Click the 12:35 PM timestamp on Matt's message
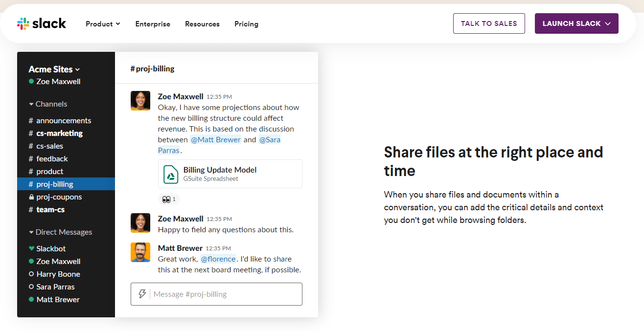Image resolution: width=644 pixels, height=332 pixels. pos(218,248)
